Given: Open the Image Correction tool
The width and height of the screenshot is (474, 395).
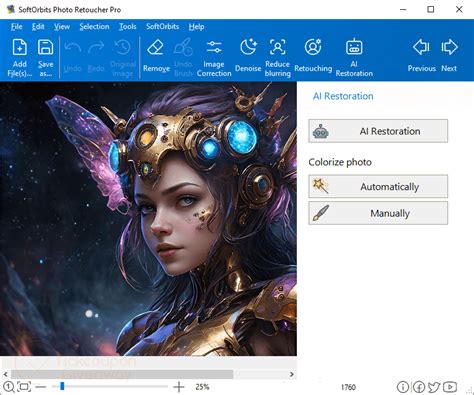Looking at the screenshot, I should (214, 58).
